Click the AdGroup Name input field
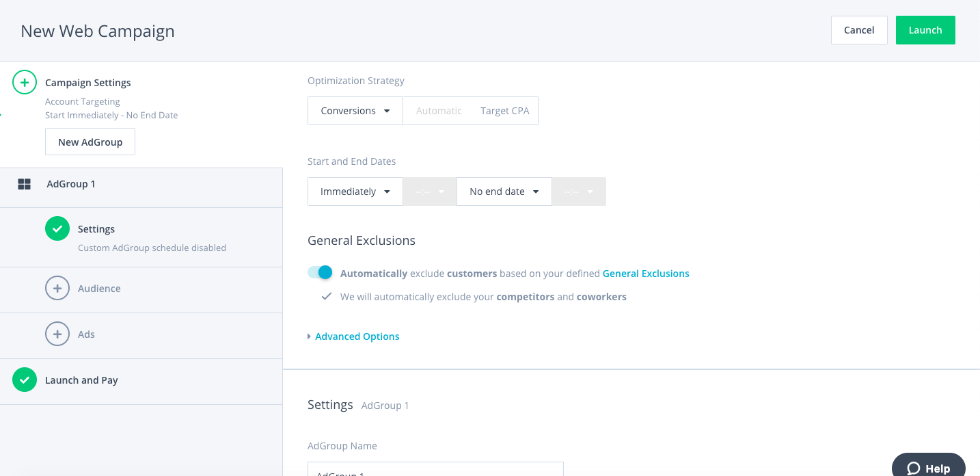The width and height of the screenshot is (980, 476). click(x=435, y=469)
